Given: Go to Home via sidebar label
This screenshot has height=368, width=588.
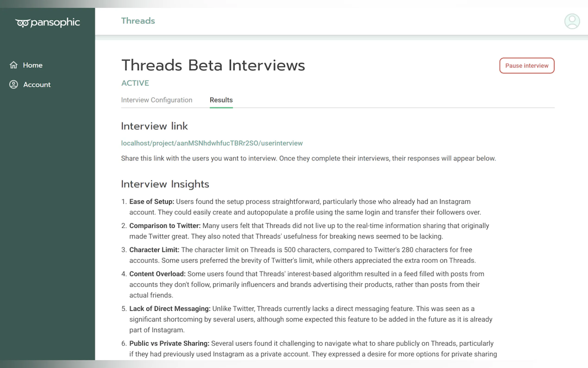Looking at the screenshot, I should [33, 65].
